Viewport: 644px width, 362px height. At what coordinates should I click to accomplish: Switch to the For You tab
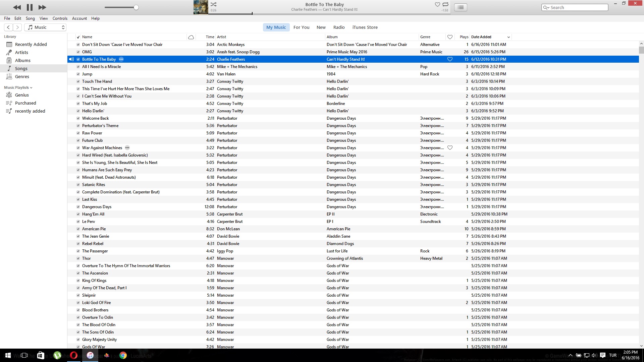tap(301, 27)
